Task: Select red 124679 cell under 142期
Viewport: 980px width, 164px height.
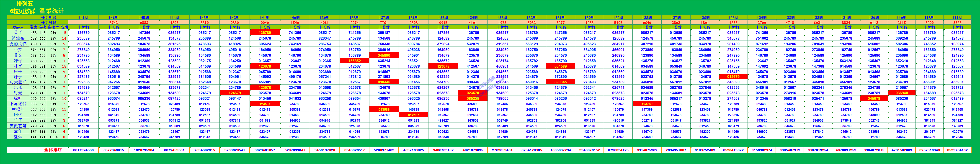Action: (x=235, y=93)
